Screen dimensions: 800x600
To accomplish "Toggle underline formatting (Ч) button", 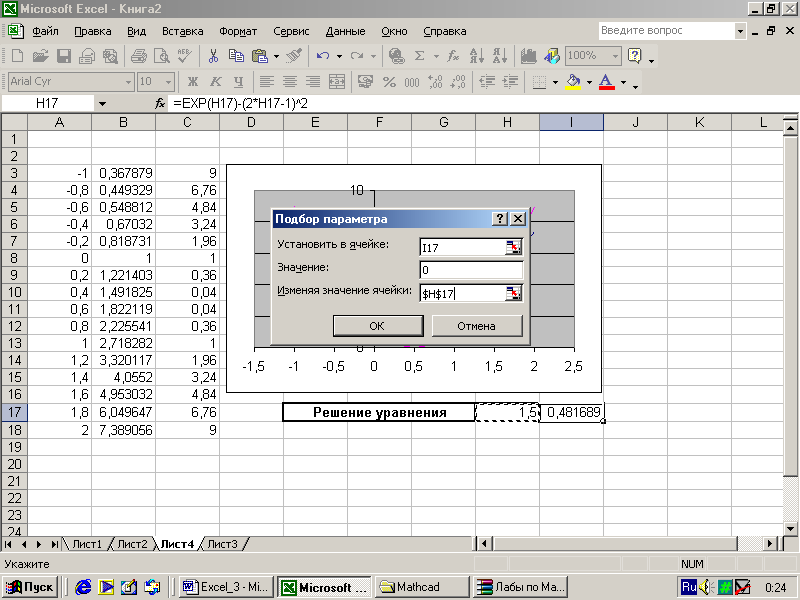I will pos(238,82).
